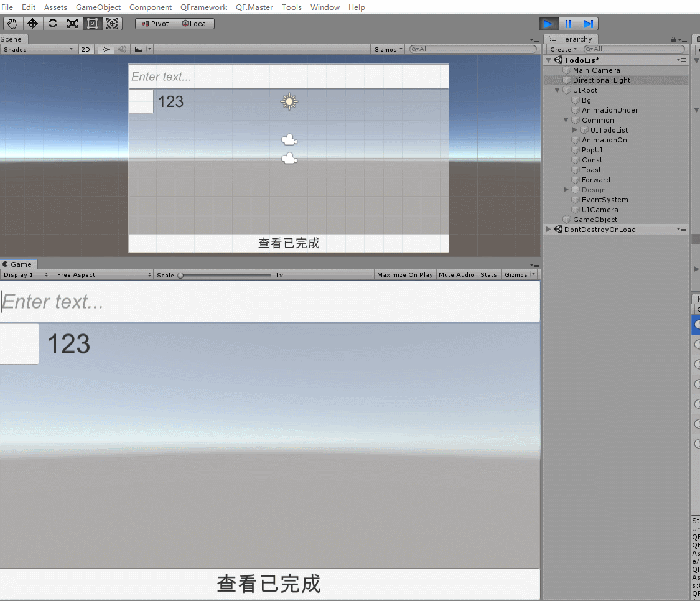This screenshot has width=700, height=601.
Task: Toggle 2D mode in Scene view
Action: coord(85,49)
